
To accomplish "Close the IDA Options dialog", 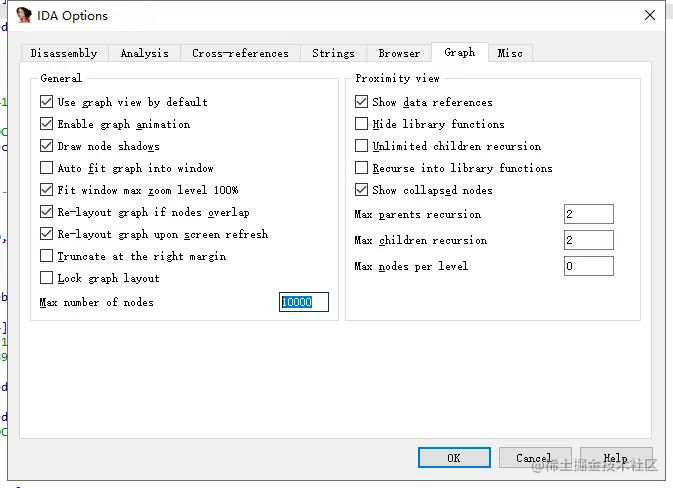I will click(x=650, y=15).
